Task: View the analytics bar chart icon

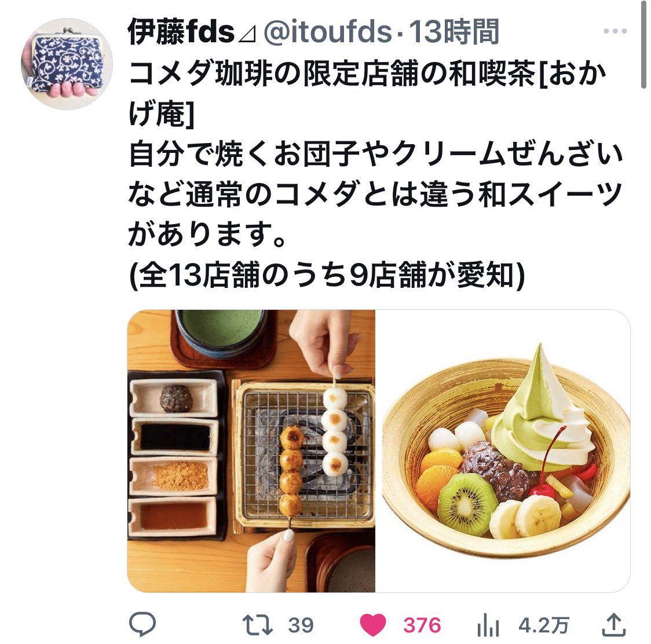Action: [x=488, y=625]
